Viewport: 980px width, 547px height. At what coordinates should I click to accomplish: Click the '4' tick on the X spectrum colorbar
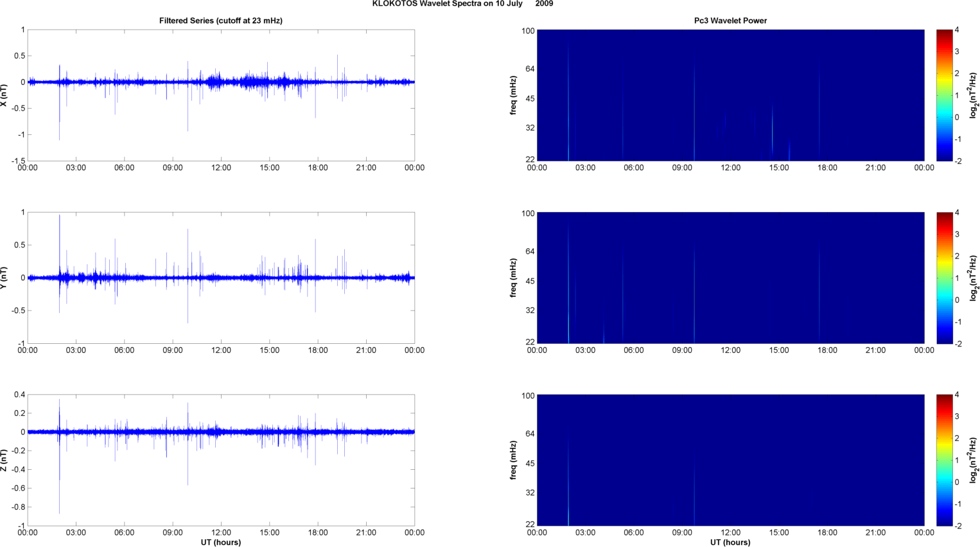click(x=957, y=30)
